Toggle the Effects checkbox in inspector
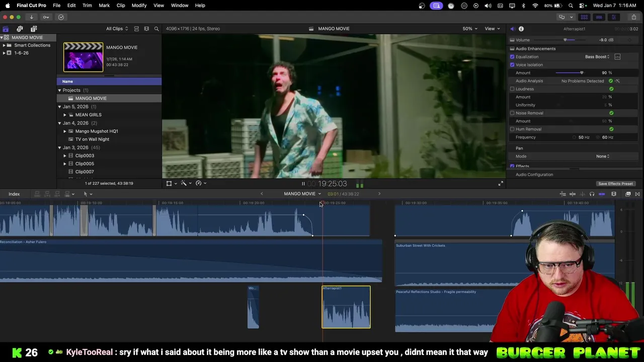The width and height of the screenshot is (644, 362). click(512, 166)
